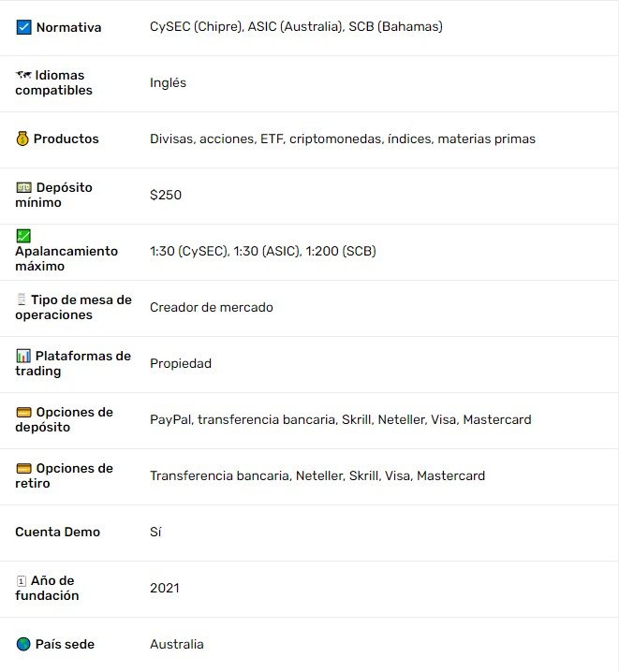Click the calendar icon beside Año de fundación
619x672 pixels.
(22, 580)
